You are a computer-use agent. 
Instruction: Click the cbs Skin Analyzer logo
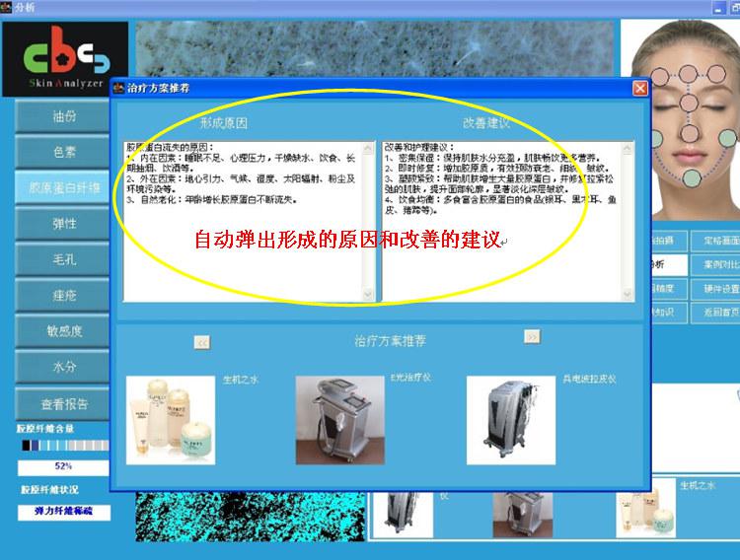tap(64, 58)
